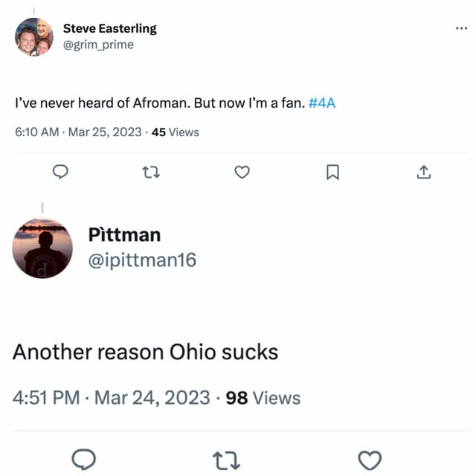Image resolution: width=476 pixels, height=476 pixels.
Task: Open the 4:51 PM Mar 24 timestamp
Action: [x=111, y=397]
